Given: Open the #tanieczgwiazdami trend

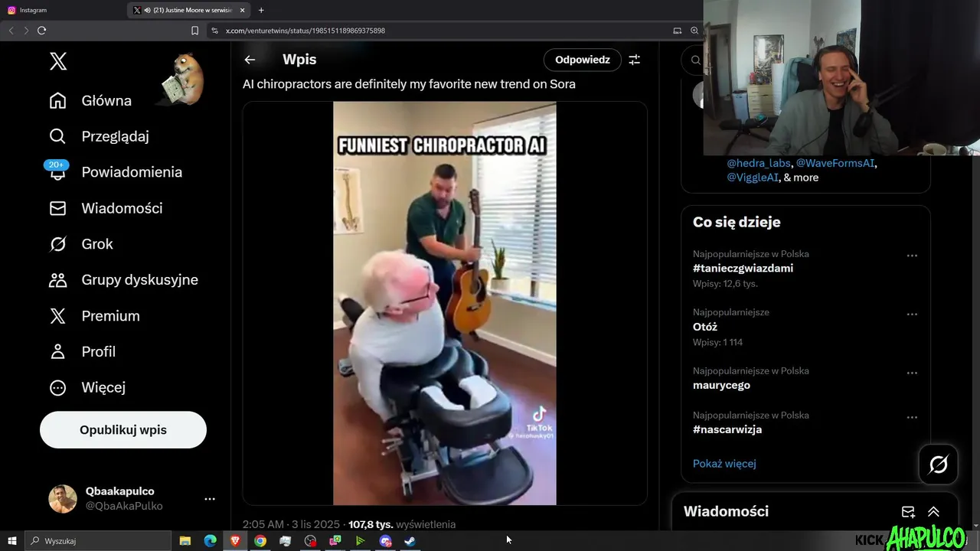Looking at the screenshot, I should pos(743,269).
